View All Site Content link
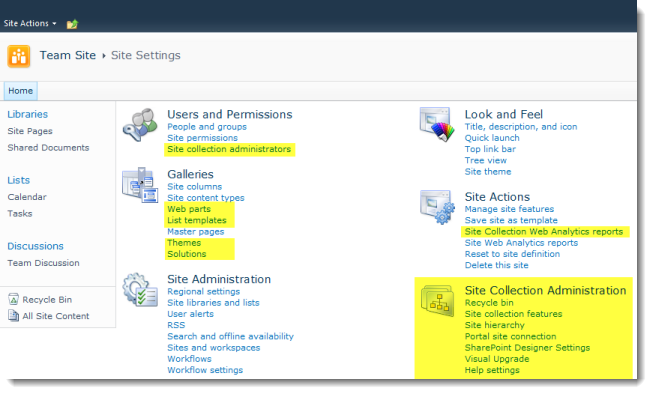Screen dimensions: 652x394 56,316
